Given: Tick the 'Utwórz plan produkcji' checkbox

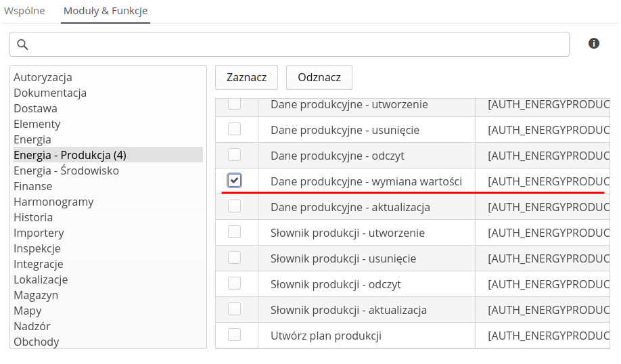Looking at the screenshot, I should click(x=234, y=335).
